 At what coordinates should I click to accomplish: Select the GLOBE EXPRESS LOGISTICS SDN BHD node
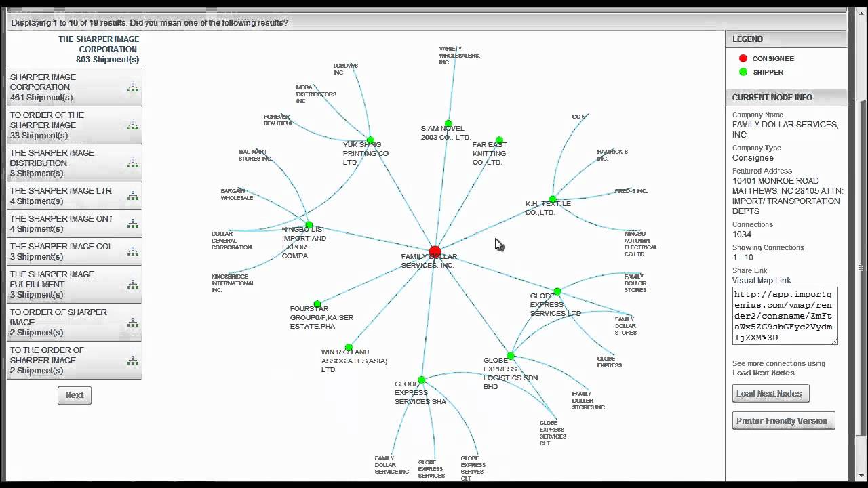click(511, 356)
